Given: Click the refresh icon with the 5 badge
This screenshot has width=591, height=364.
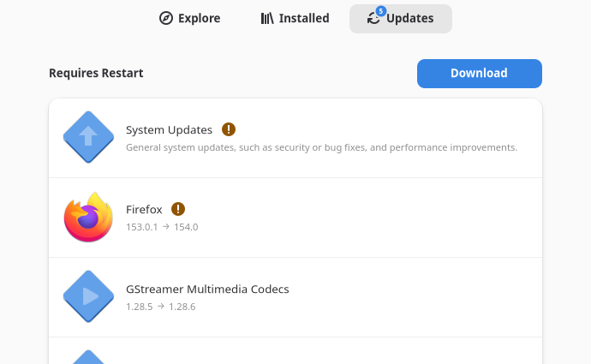Looking at the screenshot, I should pyautogui.click(x=375, y=16).
